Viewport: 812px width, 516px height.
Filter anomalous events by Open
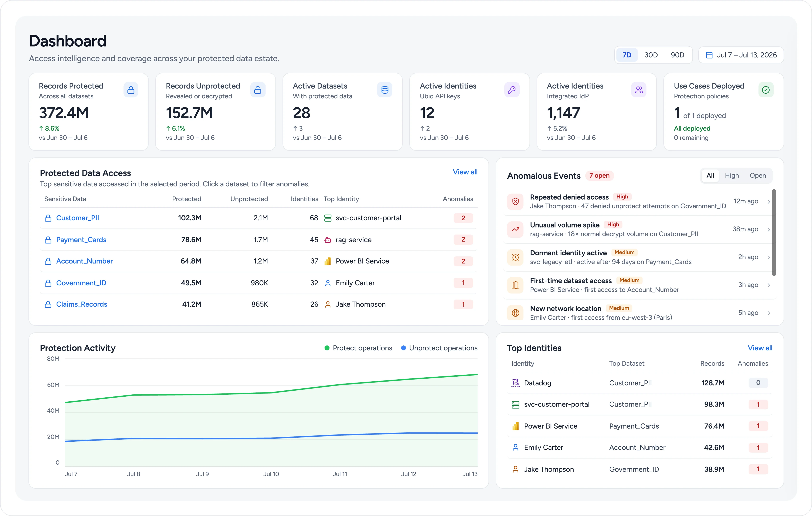pyautogui.click(x=757, y=175)
